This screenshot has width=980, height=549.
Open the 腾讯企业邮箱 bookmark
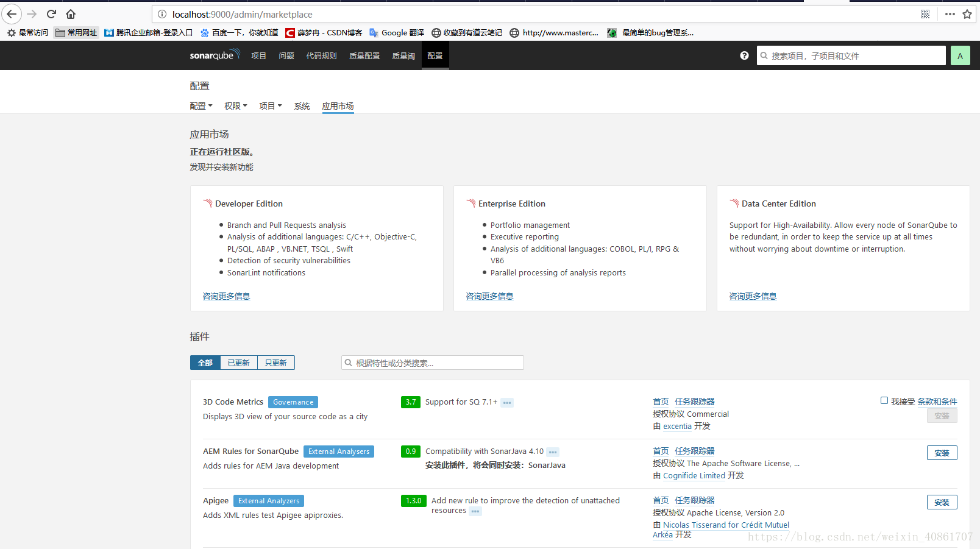pos(148,33)
